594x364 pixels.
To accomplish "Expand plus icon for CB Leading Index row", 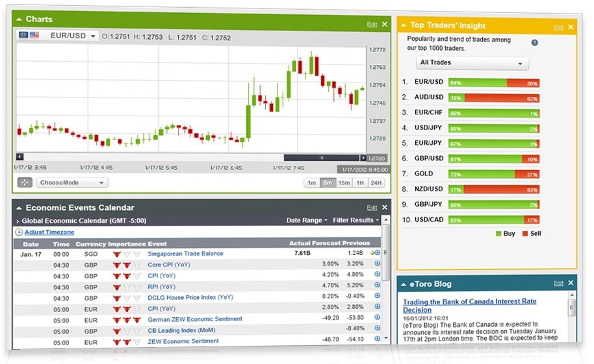I will tap(377, 328).
